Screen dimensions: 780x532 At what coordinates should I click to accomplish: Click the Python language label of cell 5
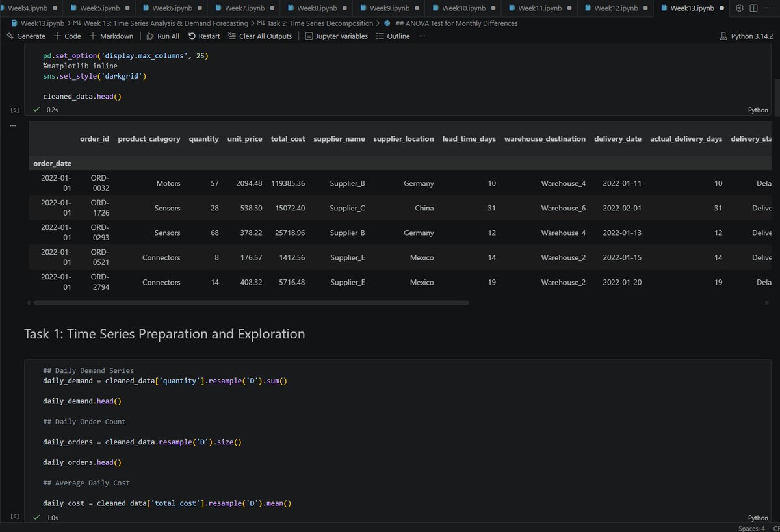(758, 110)
